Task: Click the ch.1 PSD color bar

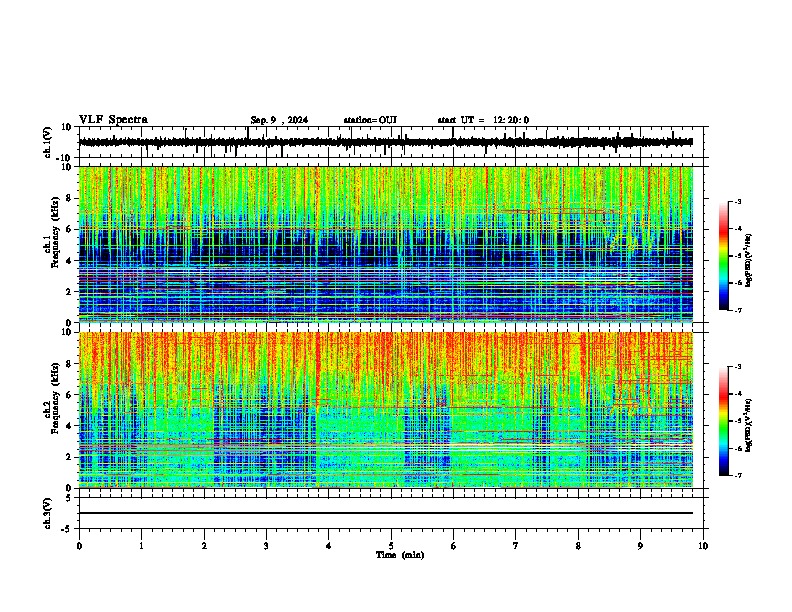Action: 724,256
